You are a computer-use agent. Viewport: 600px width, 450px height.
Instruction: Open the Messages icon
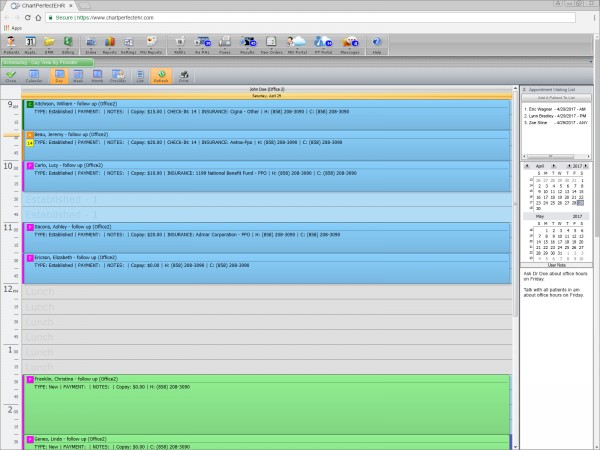pyautogui.click(x=350, y=43)
